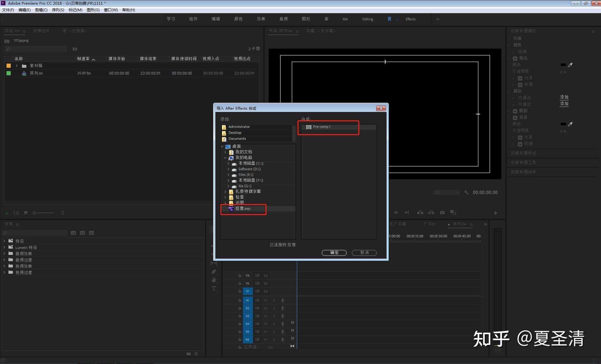This screenshot has width=601, height=364.
Task: Open program monitor settings wrench icon
Action: point(466,192)
